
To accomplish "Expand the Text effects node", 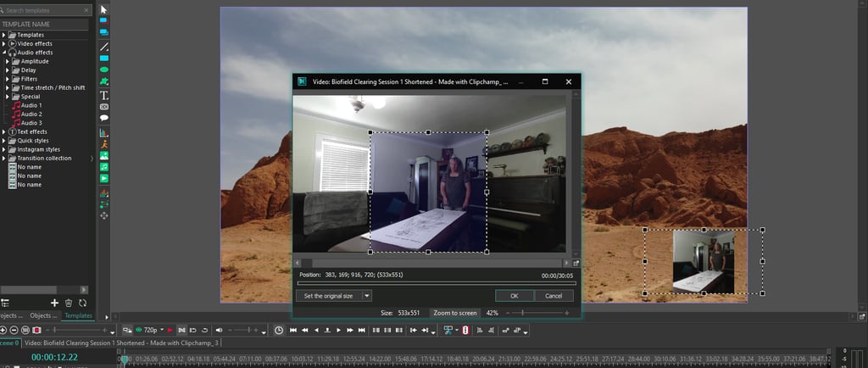I will click(x=4, y=131).
